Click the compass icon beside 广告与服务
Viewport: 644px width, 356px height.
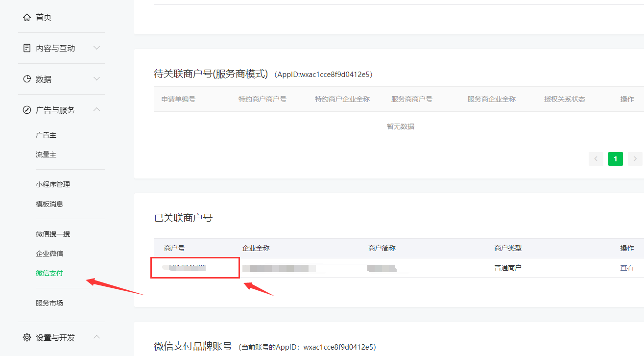click(27, 110)
